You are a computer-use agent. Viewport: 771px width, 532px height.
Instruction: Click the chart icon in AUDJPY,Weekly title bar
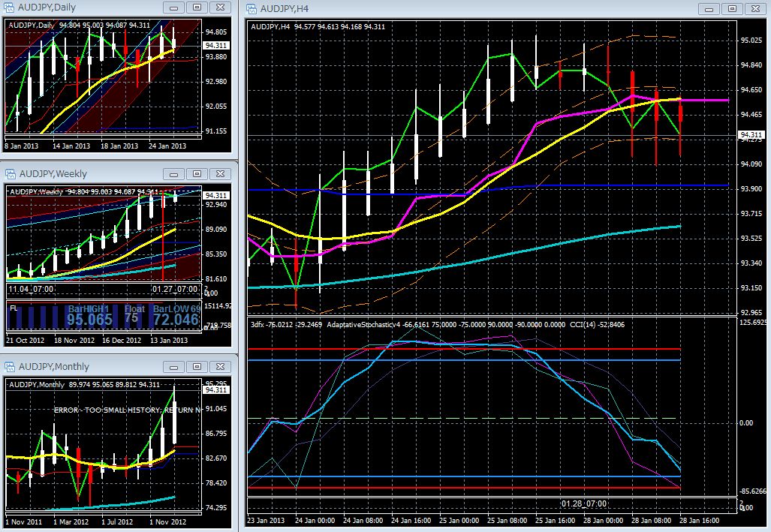point(10,174)
